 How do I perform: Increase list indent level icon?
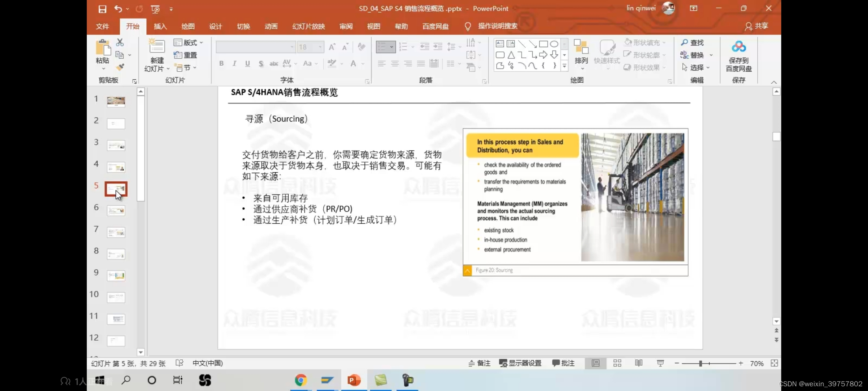(x=438, y=46)
